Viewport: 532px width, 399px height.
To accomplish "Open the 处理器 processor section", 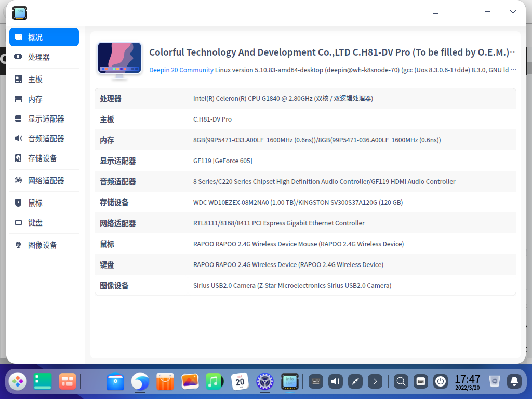I will (44, 57).
